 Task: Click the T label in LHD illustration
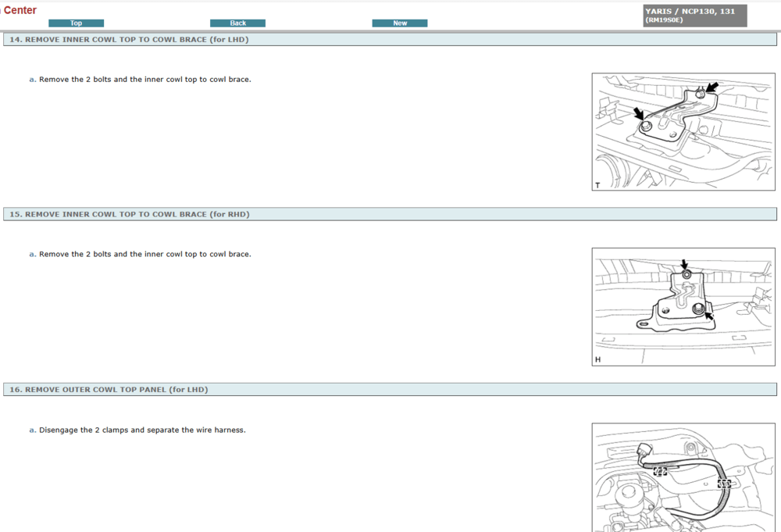click(597, 185)
